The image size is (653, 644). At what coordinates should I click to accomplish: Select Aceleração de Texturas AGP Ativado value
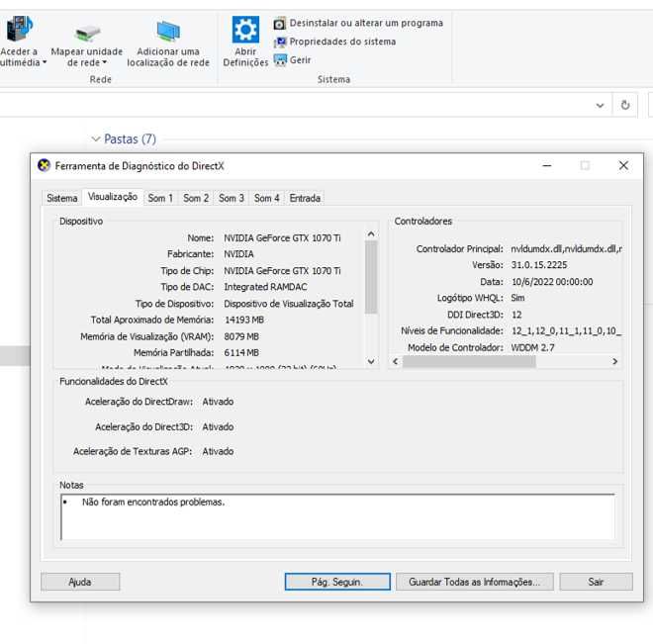[x=218, y=451]
